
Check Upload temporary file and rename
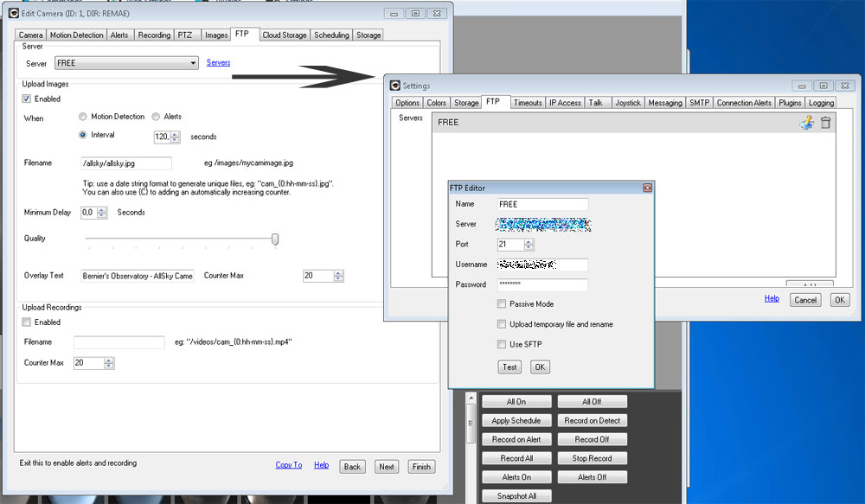coord(502,324)
